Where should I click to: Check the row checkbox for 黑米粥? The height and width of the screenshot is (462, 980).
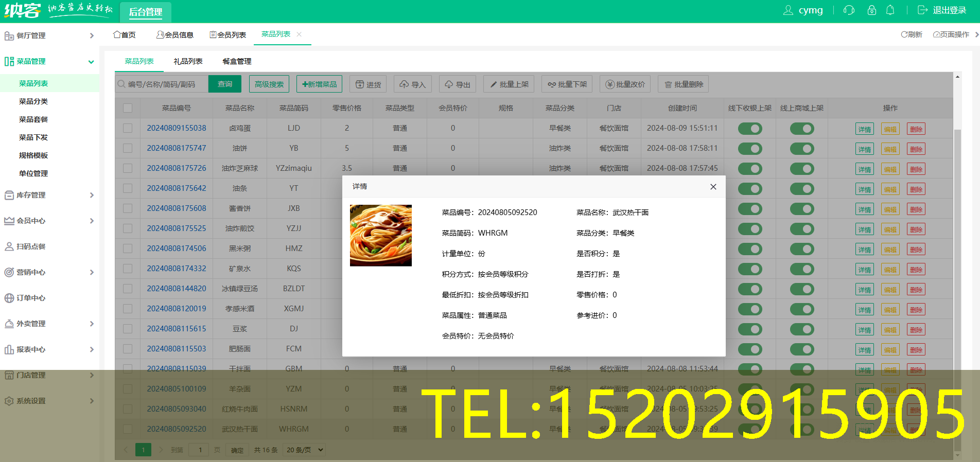(x=128, y=248)
